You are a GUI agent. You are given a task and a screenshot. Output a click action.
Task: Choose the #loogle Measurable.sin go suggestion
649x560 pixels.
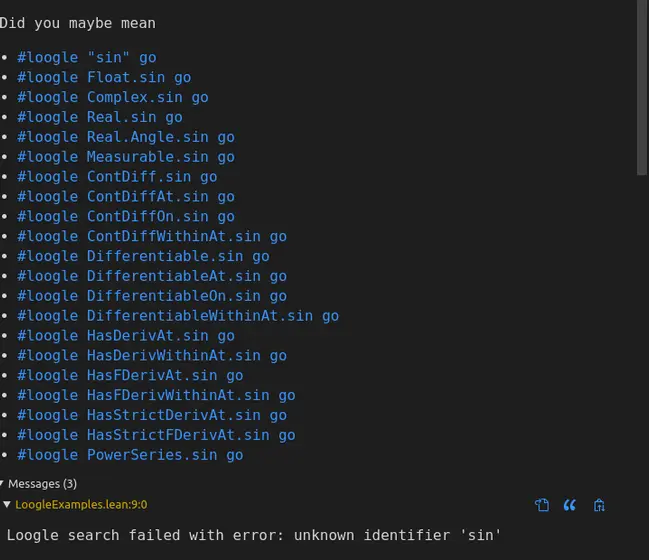(126, 157)
